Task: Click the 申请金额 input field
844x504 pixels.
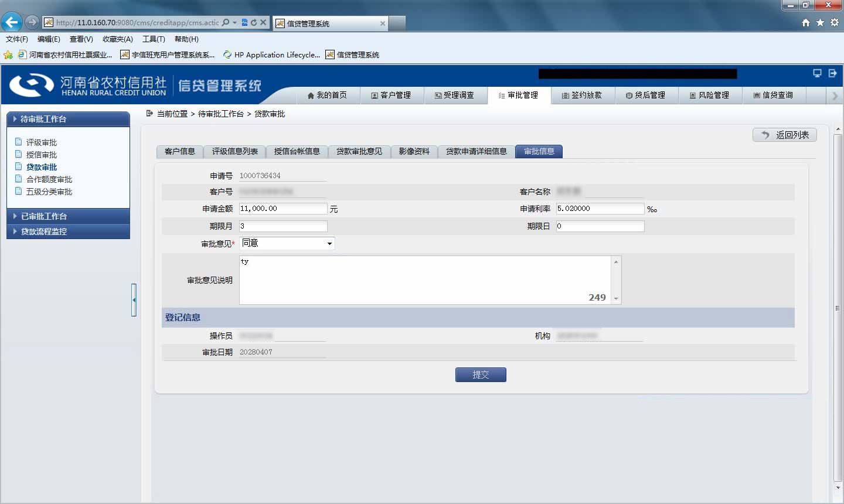Action: [x=284, y=209]
